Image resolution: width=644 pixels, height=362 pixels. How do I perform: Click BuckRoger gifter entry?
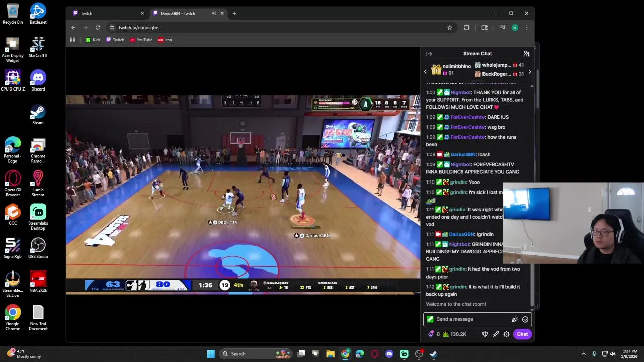[500, 74]
